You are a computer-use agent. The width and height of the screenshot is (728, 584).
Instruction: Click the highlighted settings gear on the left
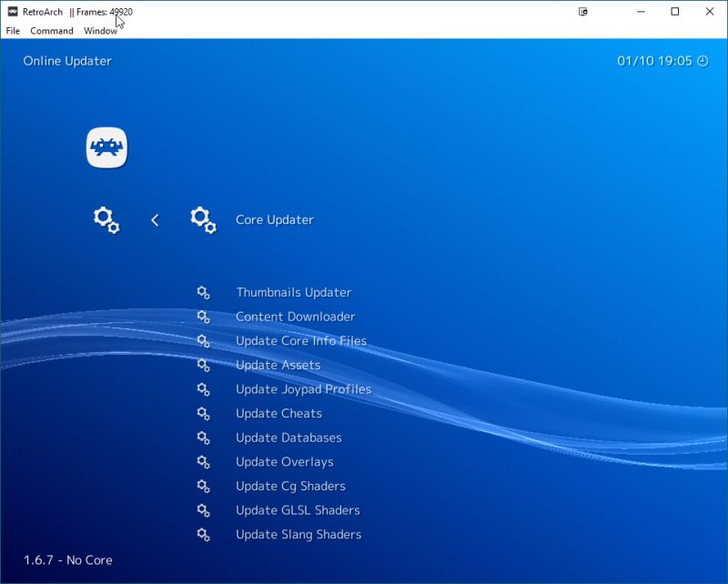[x=105, y=219]
